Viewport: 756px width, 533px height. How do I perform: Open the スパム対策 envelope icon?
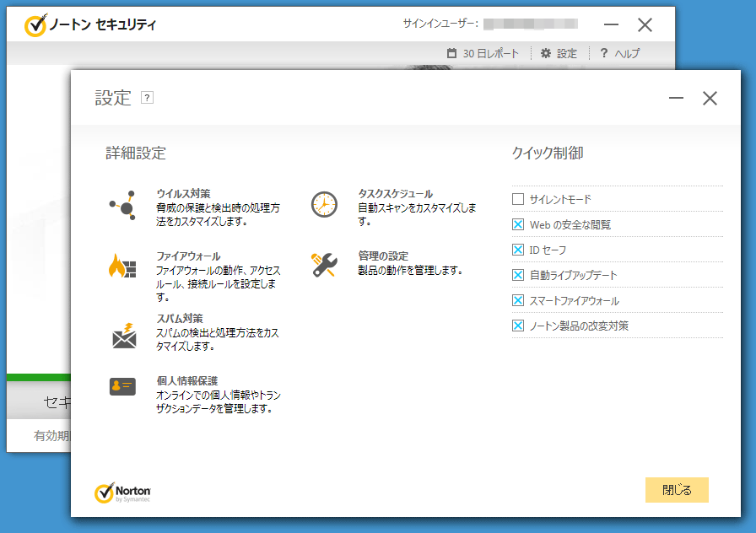[124, 336]
